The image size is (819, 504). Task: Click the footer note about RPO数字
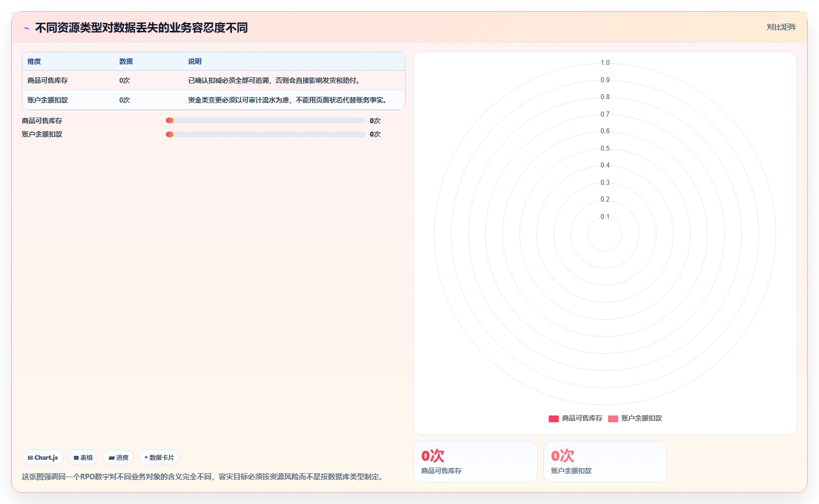(204, 477)
